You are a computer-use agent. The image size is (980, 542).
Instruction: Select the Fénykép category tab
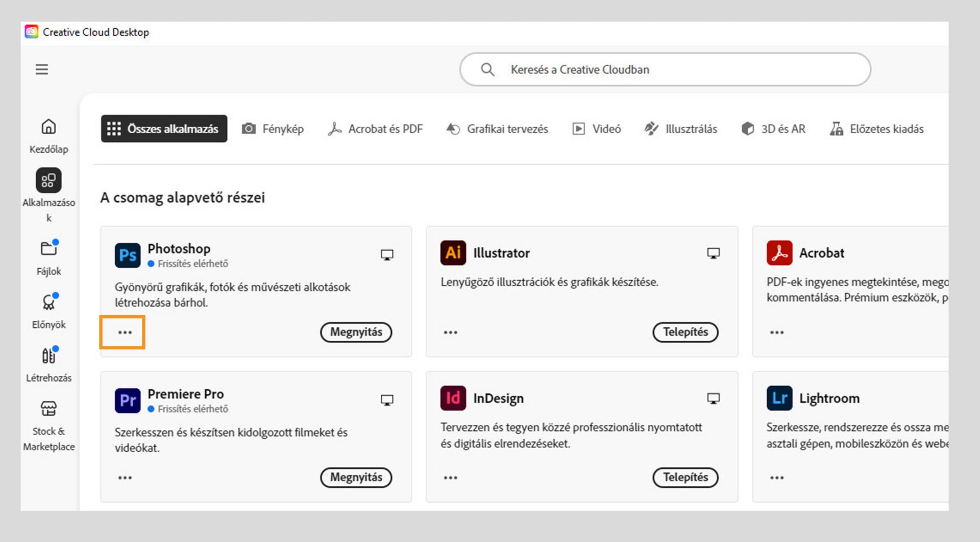click(x=273, y=129)
